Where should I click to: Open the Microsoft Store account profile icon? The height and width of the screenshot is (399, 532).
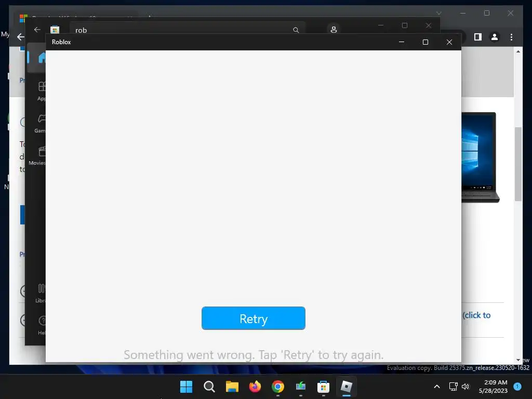[x=334, y=29]
